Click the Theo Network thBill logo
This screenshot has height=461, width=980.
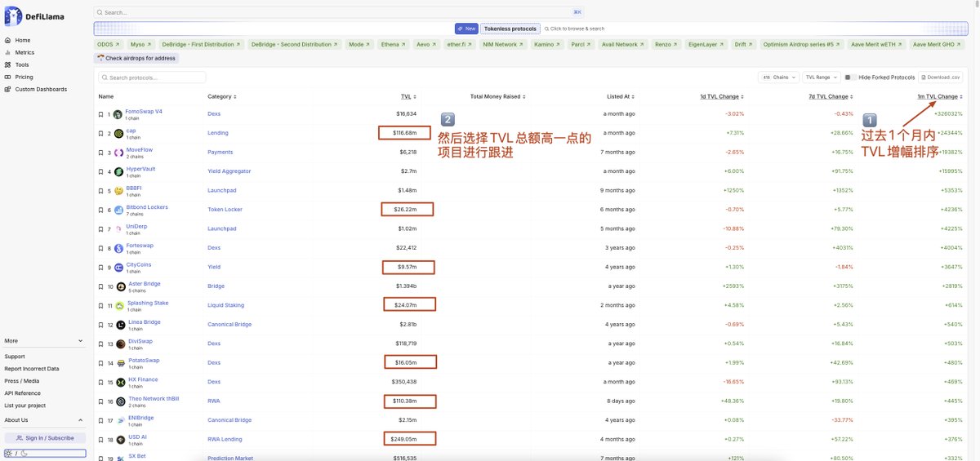pos(121,401)
